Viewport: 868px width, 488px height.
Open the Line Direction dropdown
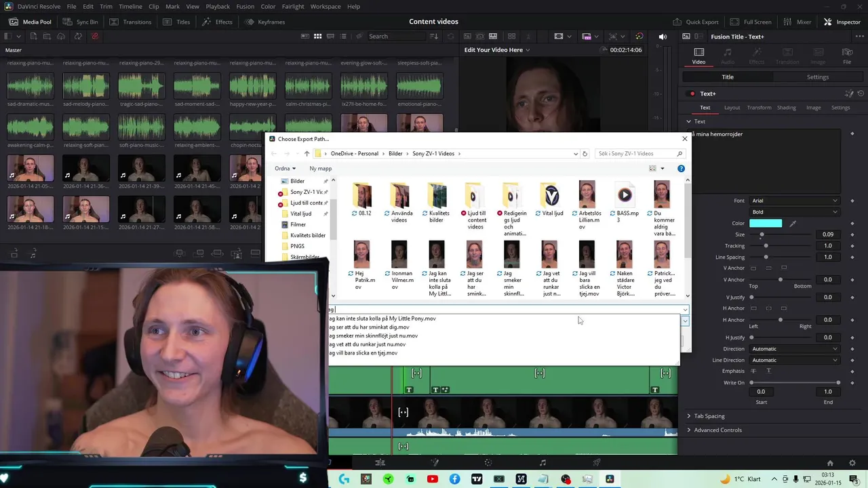794,360
